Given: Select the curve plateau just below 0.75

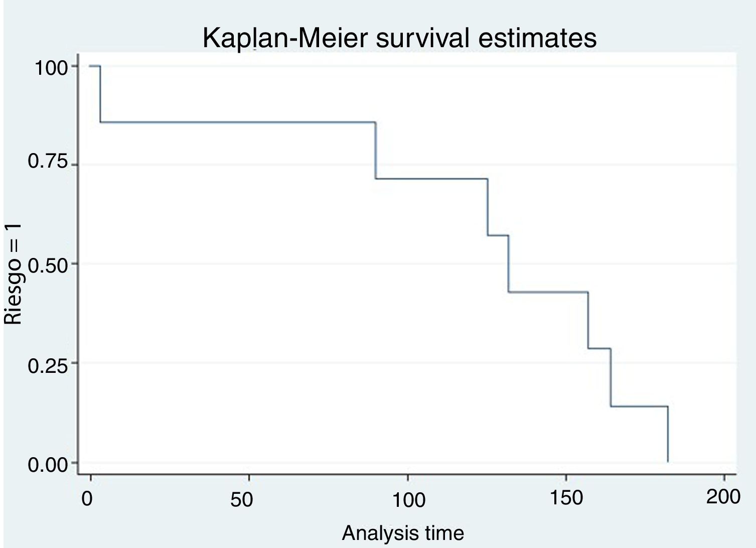Looking at the screenshot, I should [x=431, y=179].
